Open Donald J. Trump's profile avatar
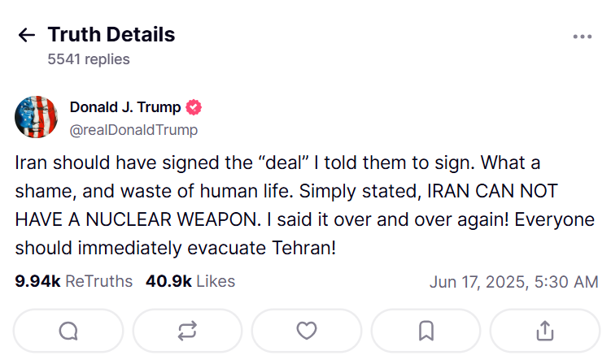The height and width of the screenshot is (364, 611). 37,118
